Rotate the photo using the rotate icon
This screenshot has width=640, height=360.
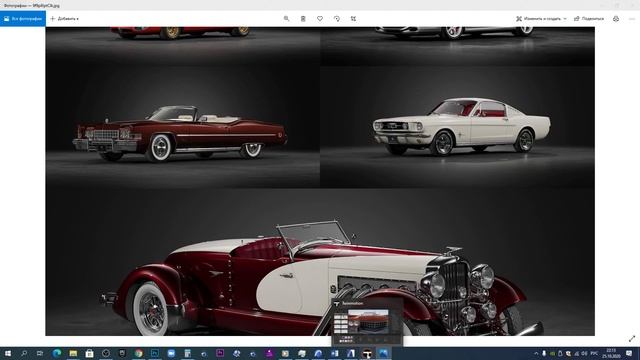[337, 19]
